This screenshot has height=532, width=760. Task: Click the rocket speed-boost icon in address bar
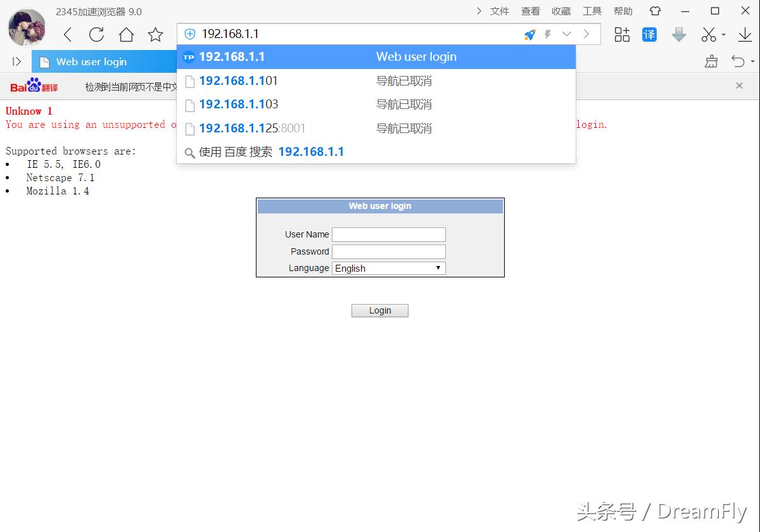(529, 35)
